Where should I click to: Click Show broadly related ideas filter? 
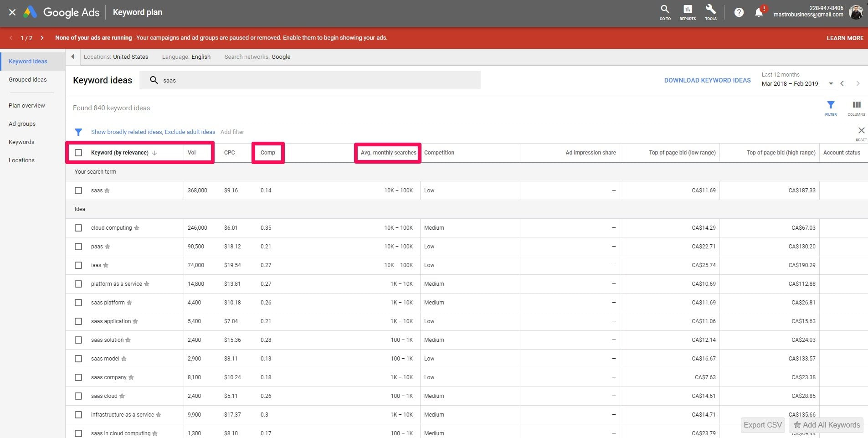pyautogui.click(x=153, y=132)
